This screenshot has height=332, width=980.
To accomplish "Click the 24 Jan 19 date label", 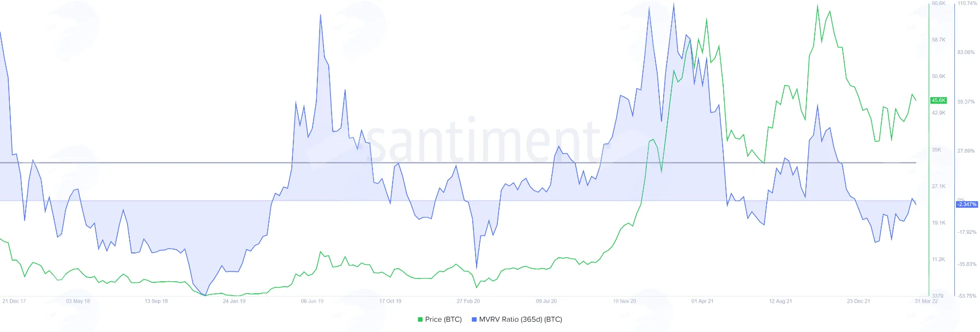I will (x=234, y=301).
